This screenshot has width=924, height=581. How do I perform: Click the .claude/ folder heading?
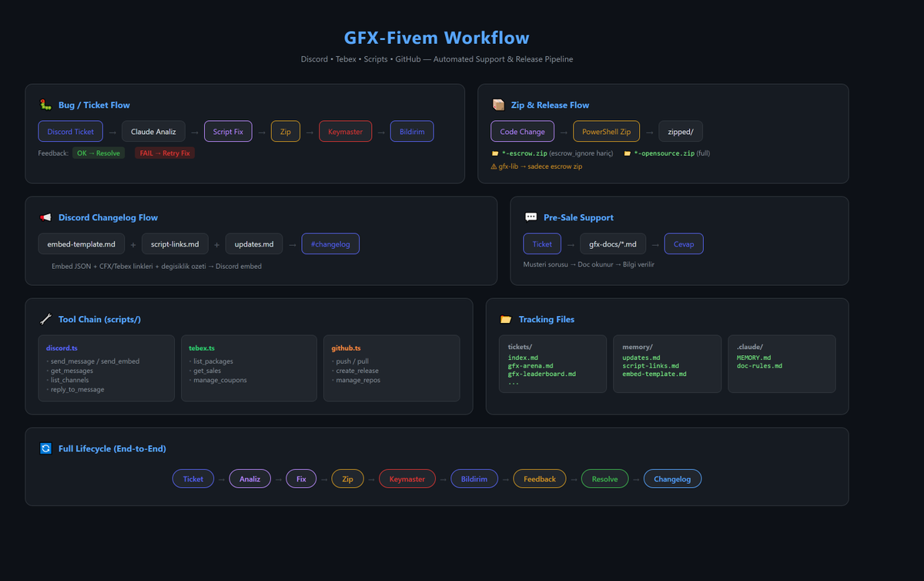point(749,347)
